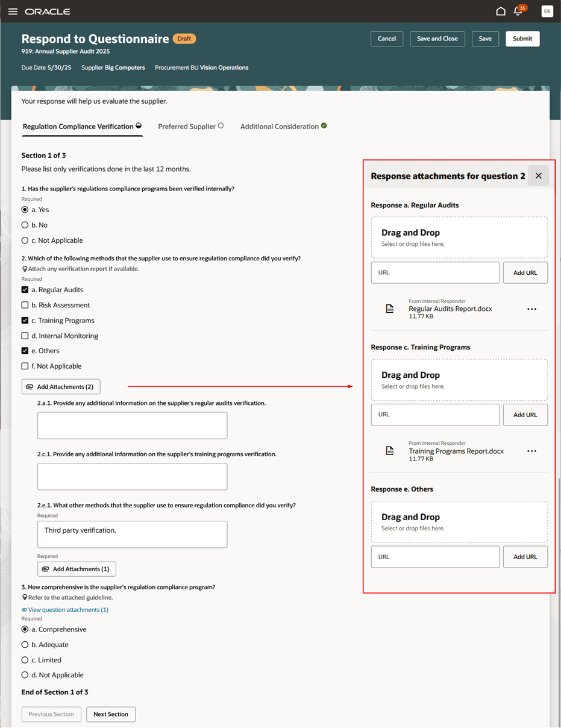Open the notifications bell

coord(518,11)
